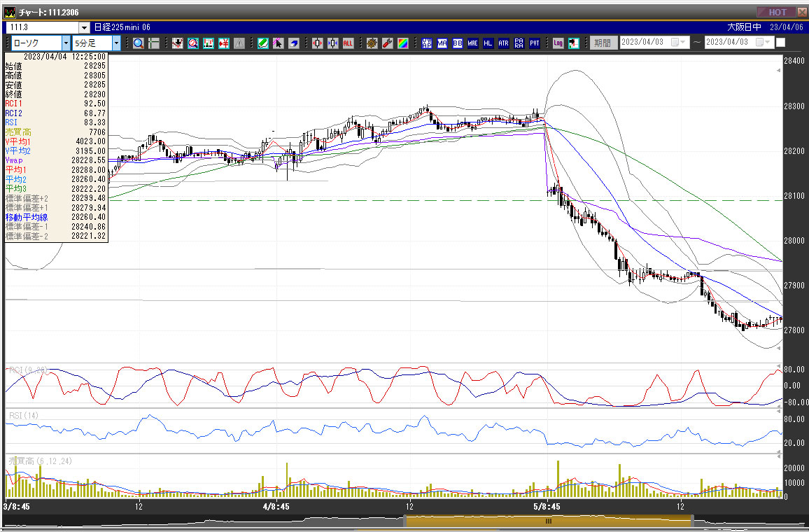Narrow candle width with red arrows icon

pos(317,43)
